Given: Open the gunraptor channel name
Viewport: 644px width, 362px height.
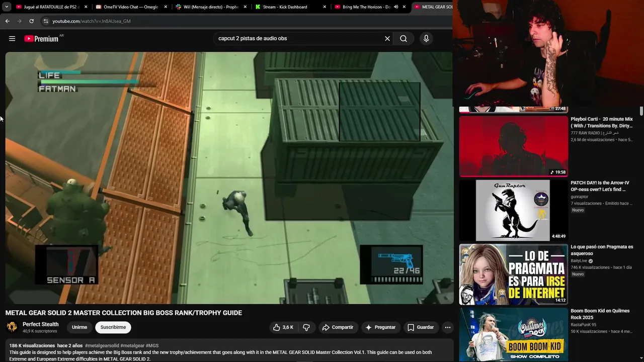Looking at the screenshot, I should tap(580, 197).
